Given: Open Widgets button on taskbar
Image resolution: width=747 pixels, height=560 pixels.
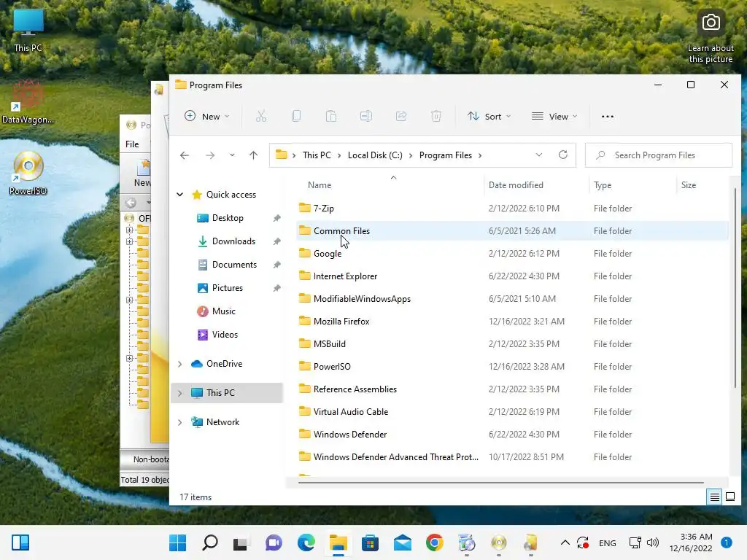Looking at the screenshot, I should [20, 542].
